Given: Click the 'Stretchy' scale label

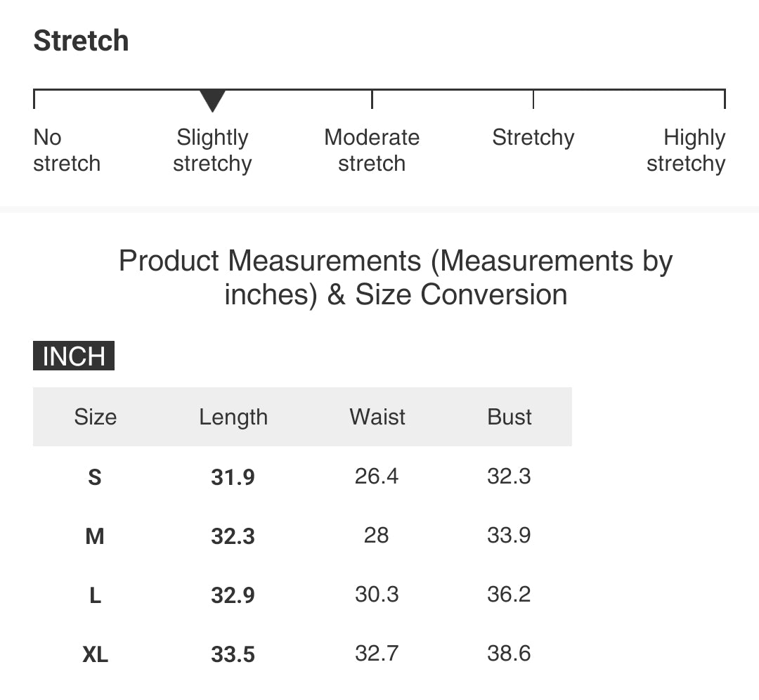Looking at the screenshot, I should 533,138.
